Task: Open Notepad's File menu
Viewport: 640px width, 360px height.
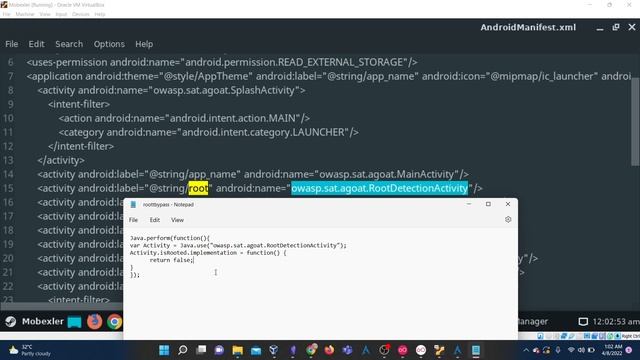Action: point(133,220)
